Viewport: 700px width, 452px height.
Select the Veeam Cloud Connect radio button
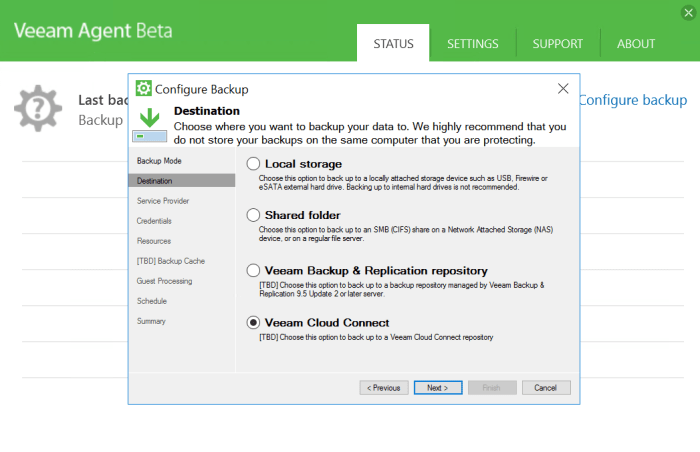[253, 322]
